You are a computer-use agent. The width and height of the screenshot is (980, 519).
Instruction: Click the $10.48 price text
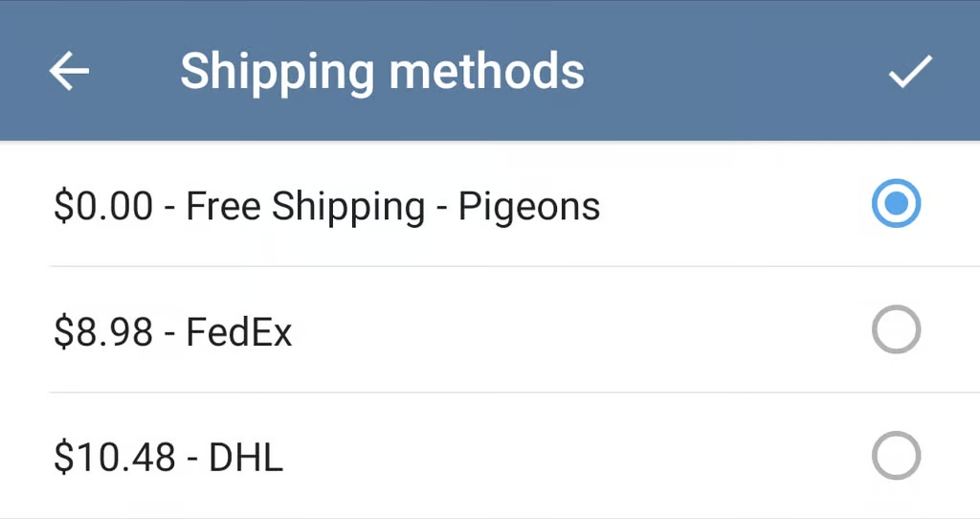coord(115,459)
